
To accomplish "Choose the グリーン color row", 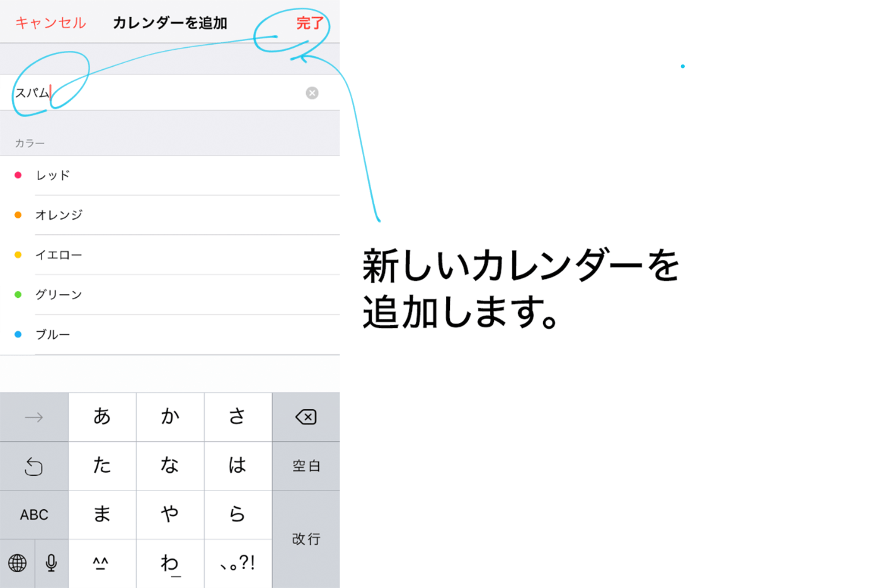I will pos(170,295).
